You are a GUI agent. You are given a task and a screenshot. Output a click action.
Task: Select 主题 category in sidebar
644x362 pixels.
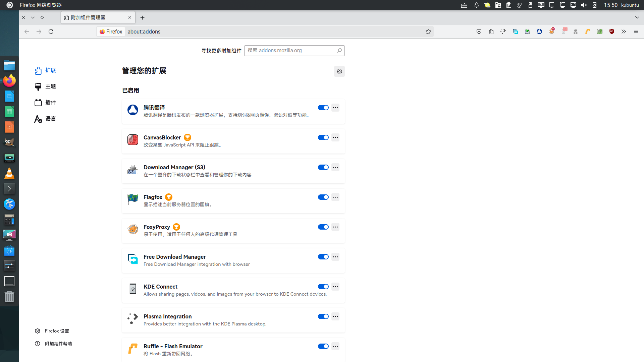point(45,86)
